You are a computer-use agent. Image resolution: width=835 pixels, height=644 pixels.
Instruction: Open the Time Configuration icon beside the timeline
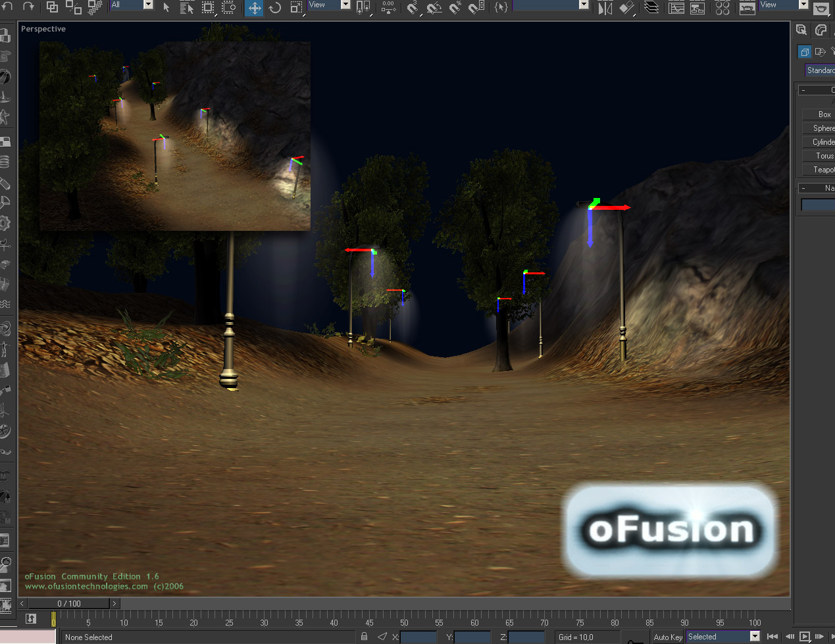point(31,618)
